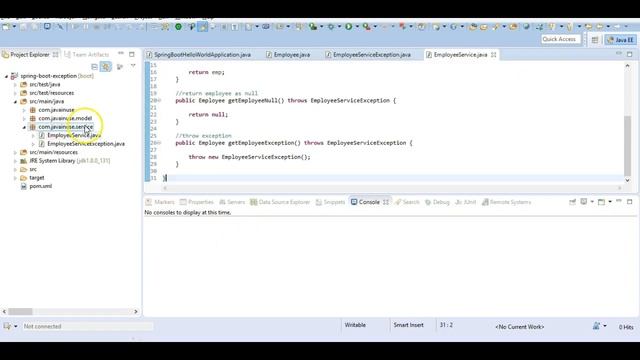Click the green Spring Boot dashboard icon
The image size is (640, 360).
[x=178, y=27]
